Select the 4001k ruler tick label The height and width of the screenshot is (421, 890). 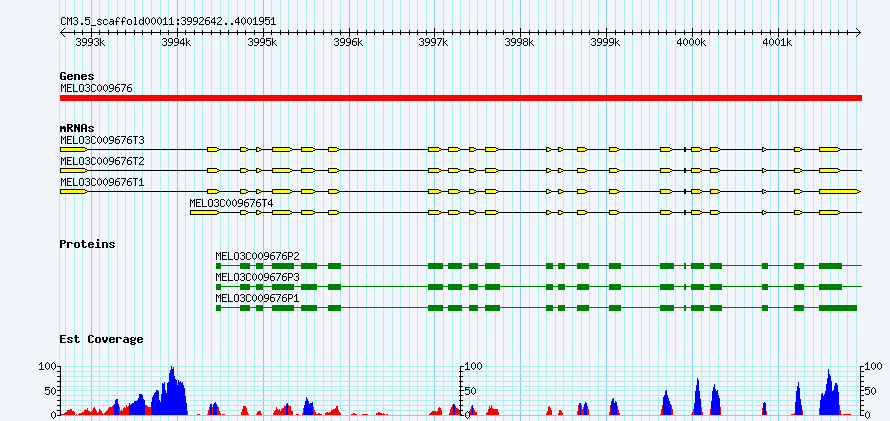(x=777, y=43)
